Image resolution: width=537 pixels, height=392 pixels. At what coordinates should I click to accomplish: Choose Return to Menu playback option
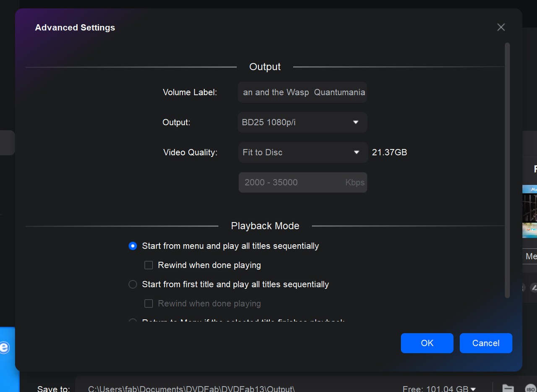pyautogui.click(x=133, y=321)
